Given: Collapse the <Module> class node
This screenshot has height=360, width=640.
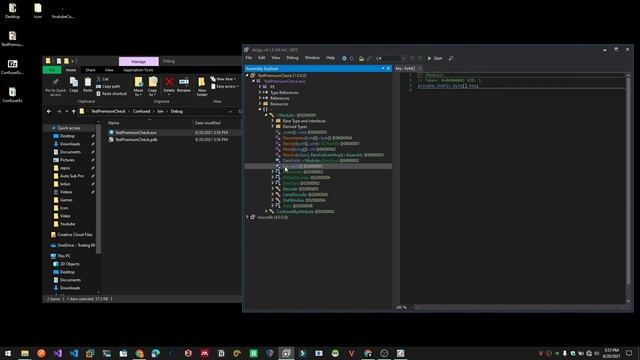Looking at the screenshot, I should point(266,115).
